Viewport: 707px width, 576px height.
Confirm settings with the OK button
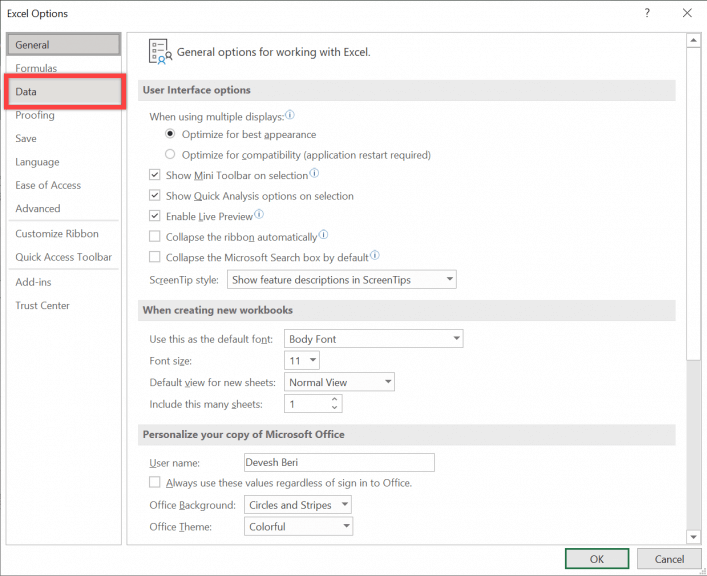[x=597, y=559]
